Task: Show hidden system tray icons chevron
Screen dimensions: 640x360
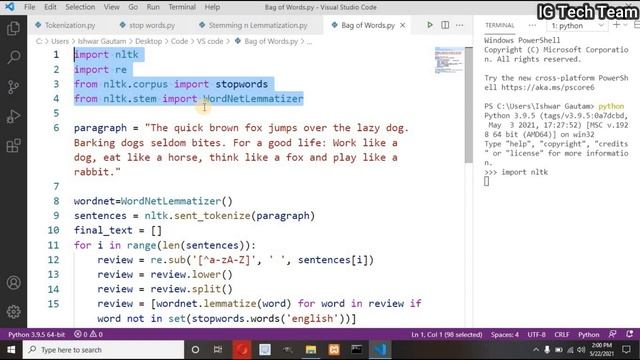Action: 535,350
